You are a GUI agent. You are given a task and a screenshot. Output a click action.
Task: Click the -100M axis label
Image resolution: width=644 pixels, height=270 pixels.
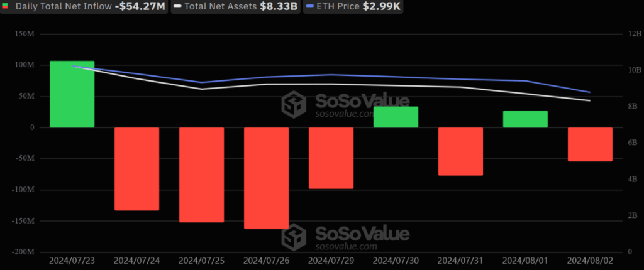click(23, 190)
